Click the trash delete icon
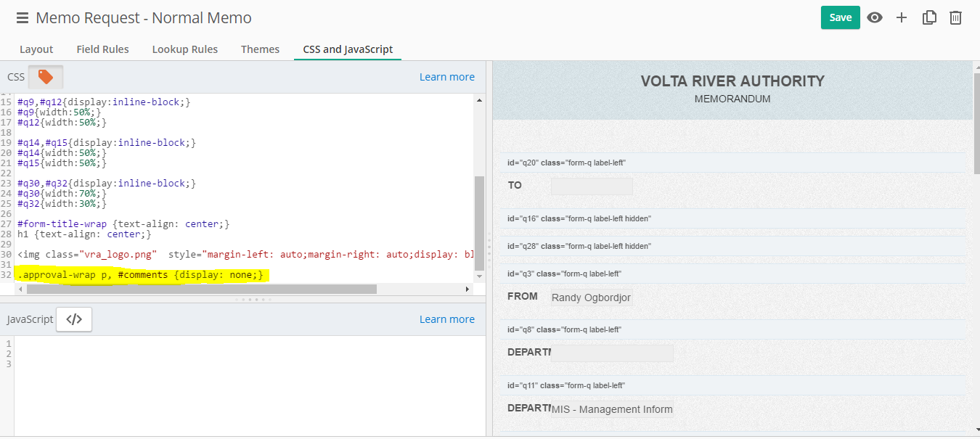Viewport: 980px width, 439px height. click(x=956, y=18)
